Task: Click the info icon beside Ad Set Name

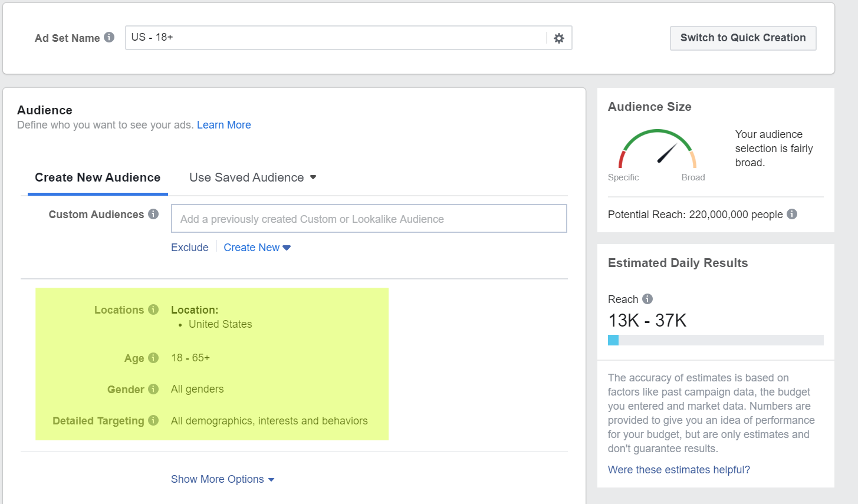Action: [x=109, y=37]
